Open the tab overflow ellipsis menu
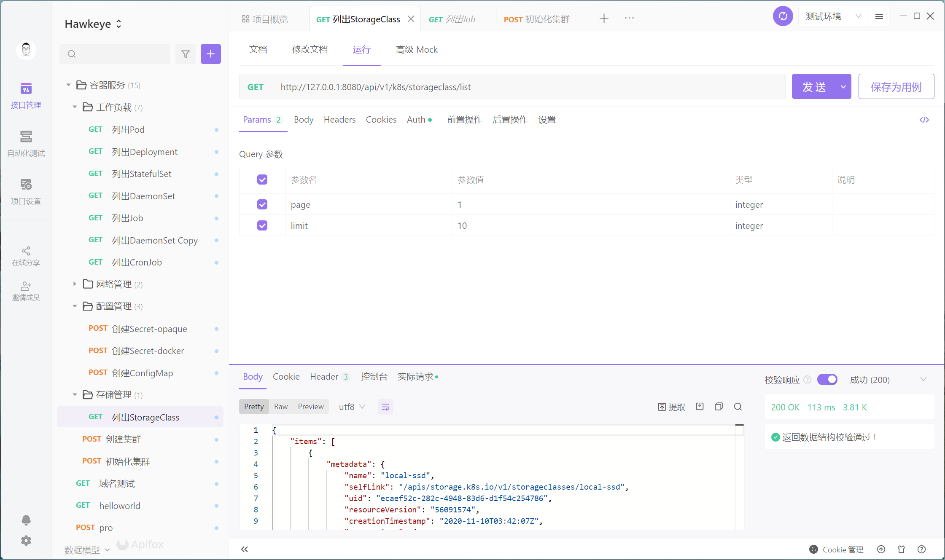The image size is (945, 560). 630,18
